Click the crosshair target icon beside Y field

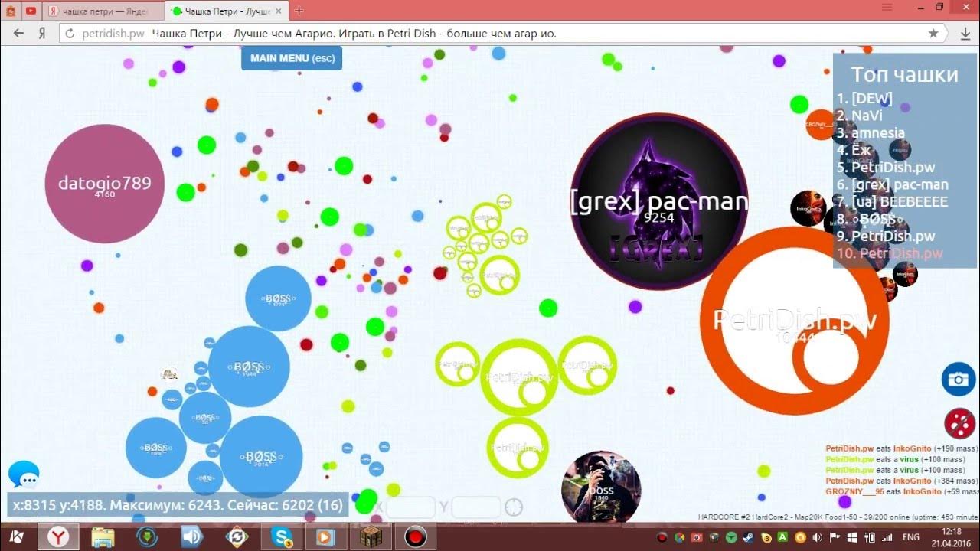click(x=514, y=507)
